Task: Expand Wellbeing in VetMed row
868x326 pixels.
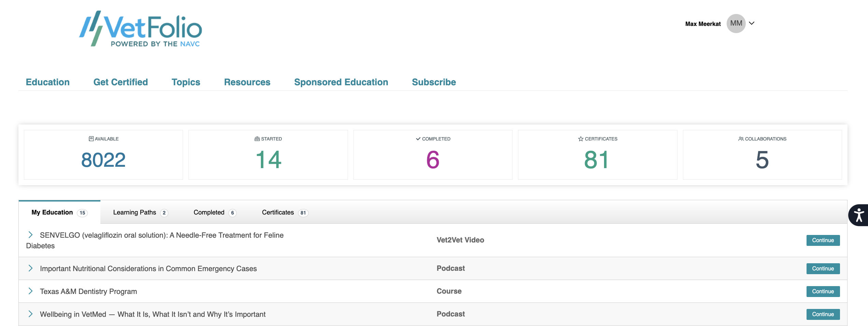Action: (30, 314)
